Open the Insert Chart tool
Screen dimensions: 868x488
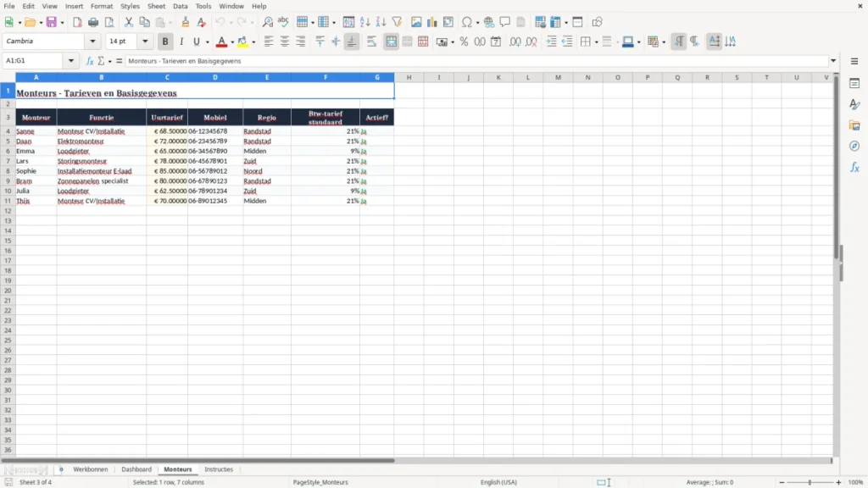pos(431,22)
